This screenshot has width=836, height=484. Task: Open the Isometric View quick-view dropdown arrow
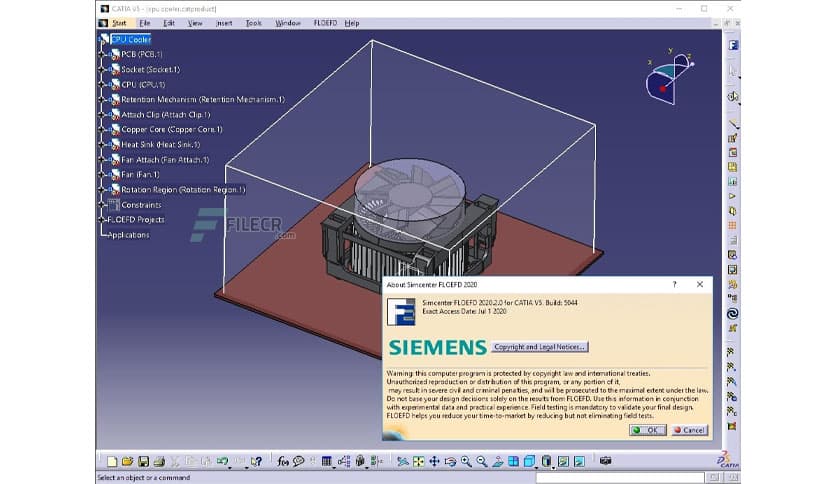pos(536,467)
